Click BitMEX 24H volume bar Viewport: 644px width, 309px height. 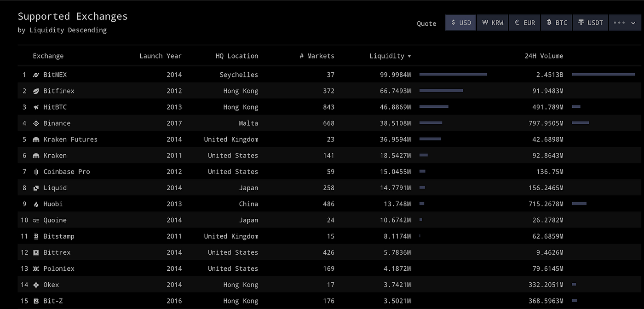(604, 74)
